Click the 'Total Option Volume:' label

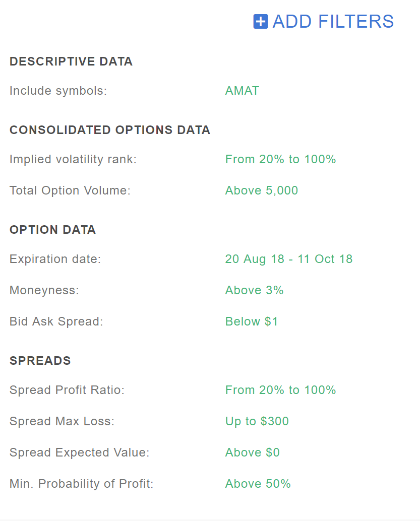[70, 190]
